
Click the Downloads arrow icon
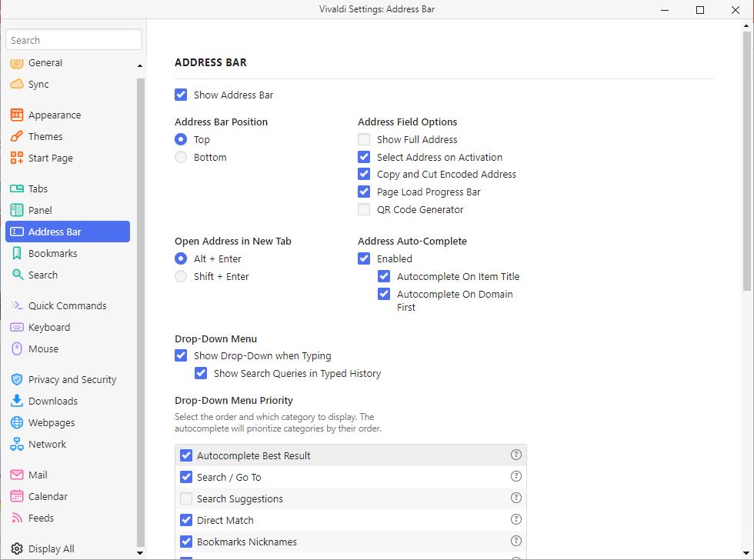pos(17,401)
